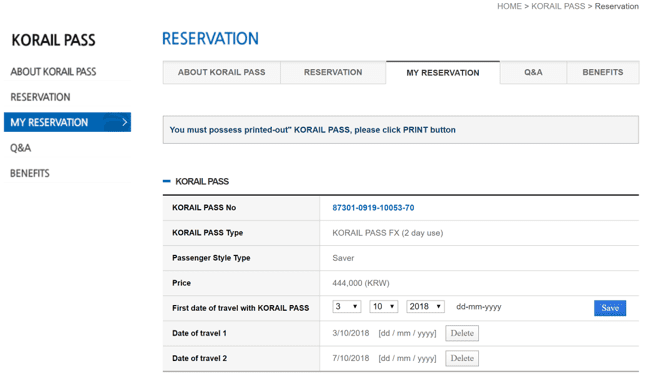Click the Price row label
Viewport: 671px width, 386px height.
pyautogui.click(x=181, y=283)
